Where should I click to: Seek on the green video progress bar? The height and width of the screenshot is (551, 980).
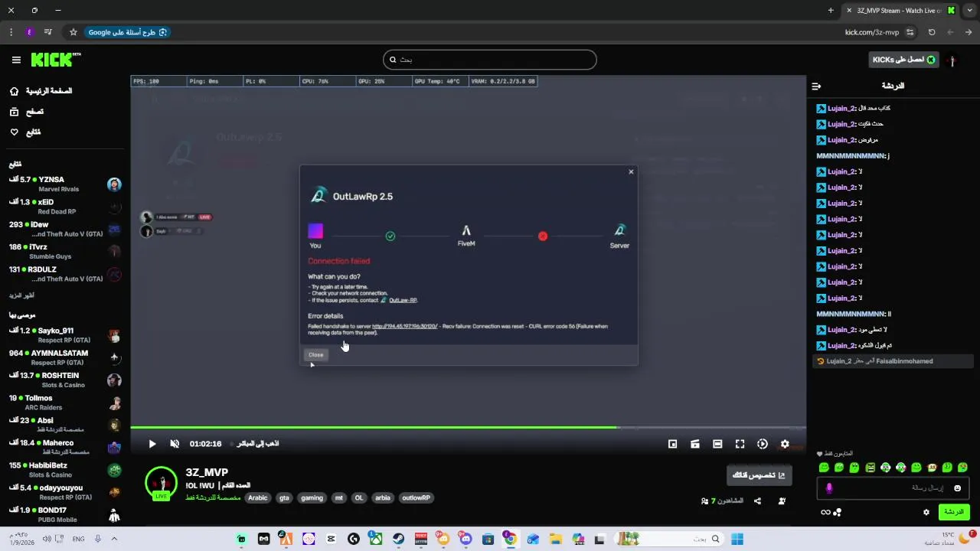pos(468,427)
